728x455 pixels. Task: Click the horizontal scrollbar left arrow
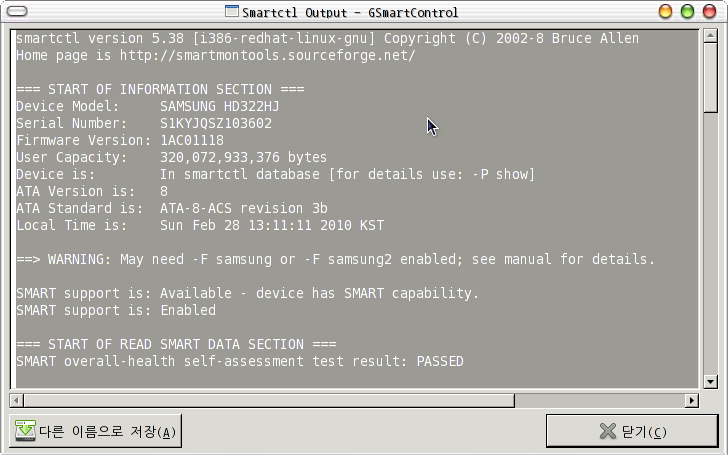17,400
